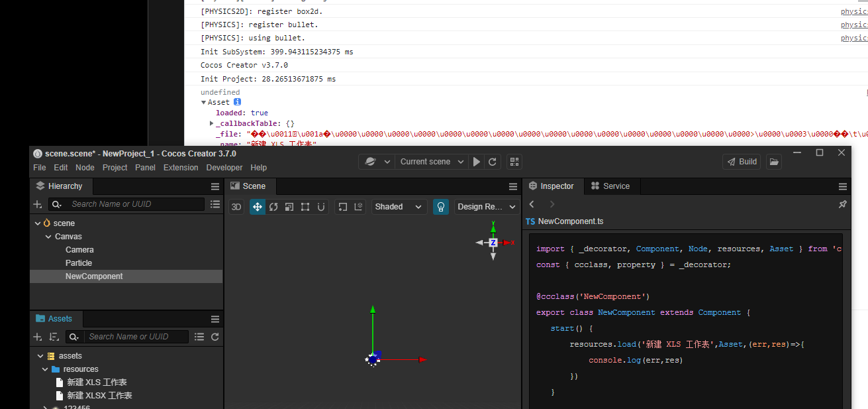Open the Help menu

(x=259, y=168)
